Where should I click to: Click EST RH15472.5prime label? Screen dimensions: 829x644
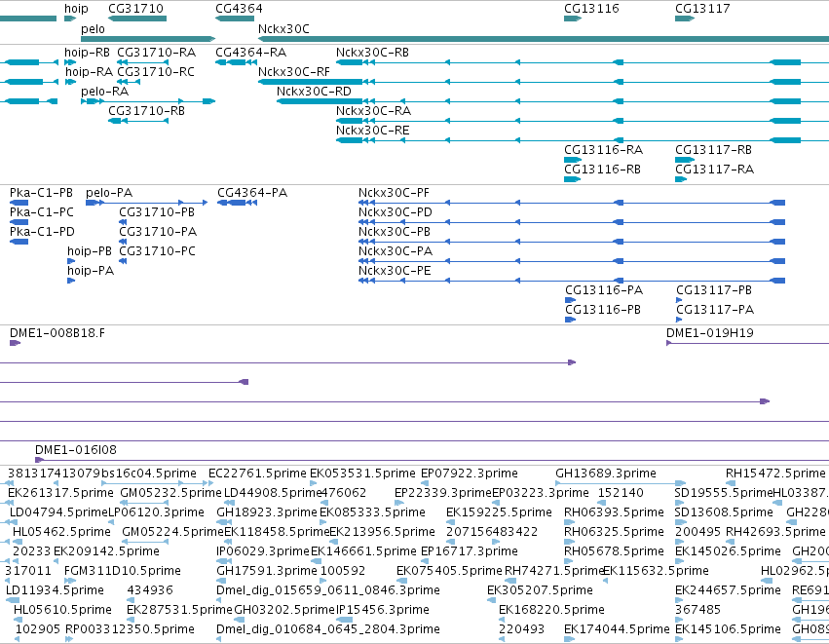[775, 474]
